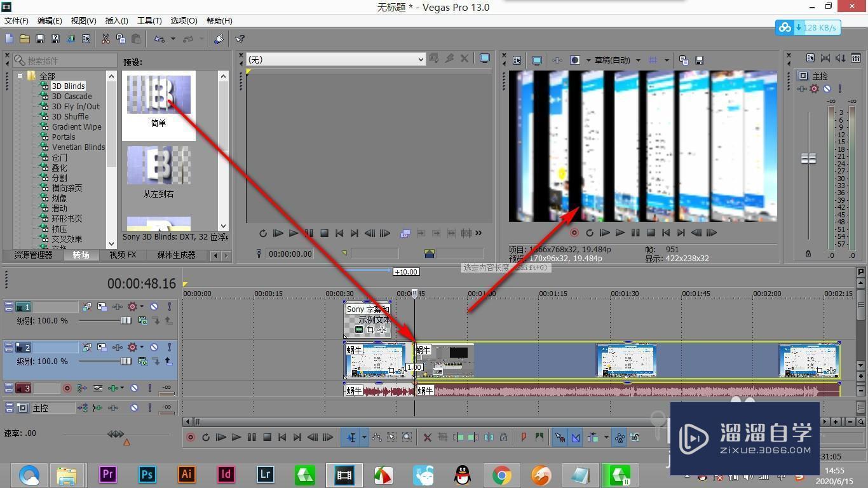The height and width of the screenshot is (488, 868).
Task: Open auto ripple mode dropdown arrow
Action: [x=606, y=437]
